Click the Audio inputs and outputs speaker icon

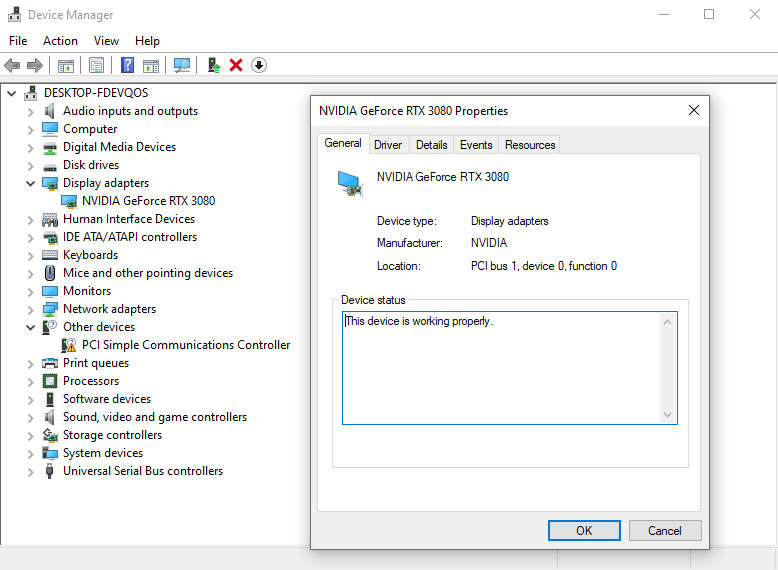click(x=50, y=111)
